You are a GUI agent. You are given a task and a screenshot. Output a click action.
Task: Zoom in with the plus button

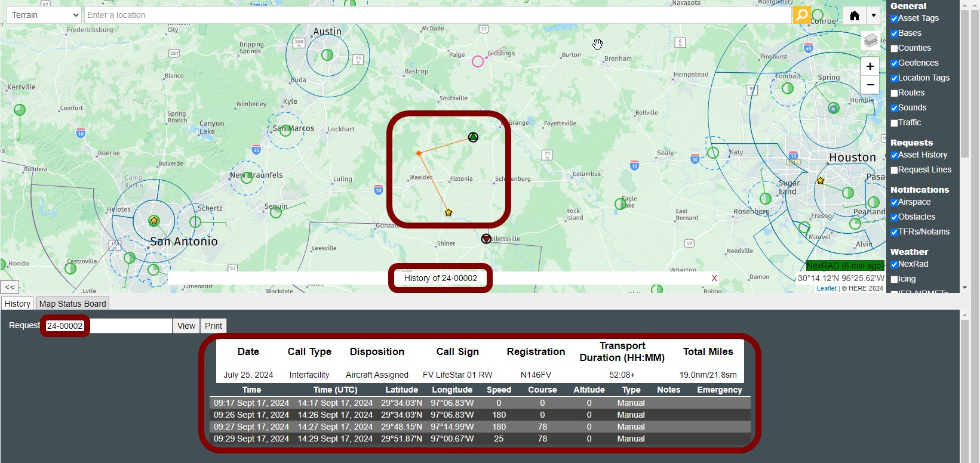870,66
